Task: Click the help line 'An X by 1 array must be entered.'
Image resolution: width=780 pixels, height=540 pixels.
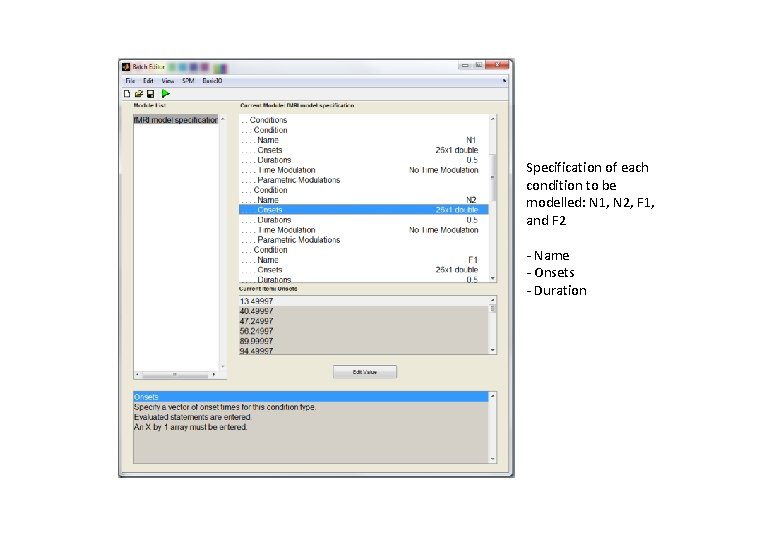Action: 191,427
